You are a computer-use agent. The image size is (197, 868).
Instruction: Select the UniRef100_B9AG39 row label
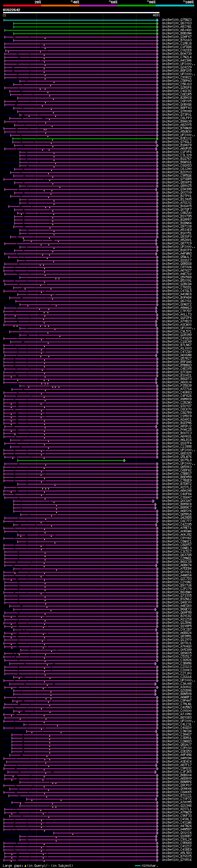177,122
